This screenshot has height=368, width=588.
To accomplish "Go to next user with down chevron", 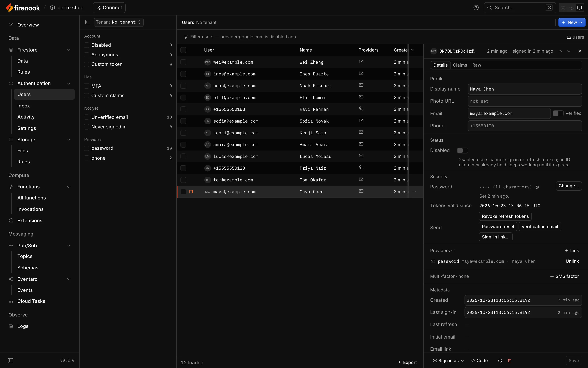I will coord(569,51).
